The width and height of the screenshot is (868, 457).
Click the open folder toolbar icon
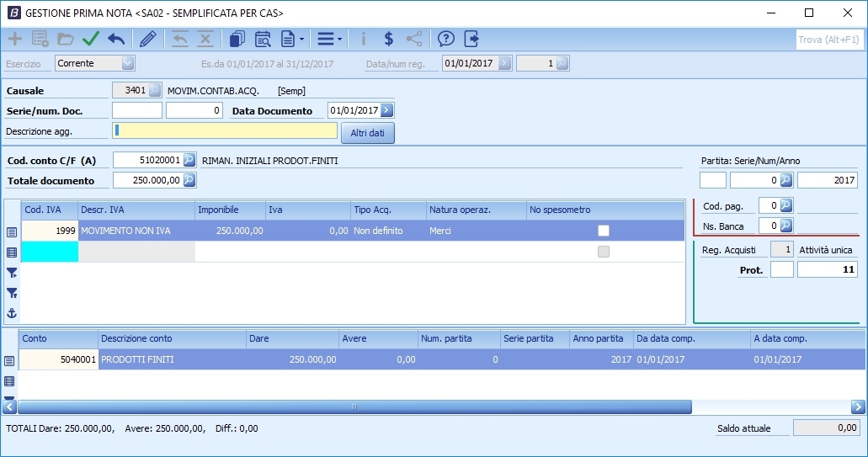[66, 39]
